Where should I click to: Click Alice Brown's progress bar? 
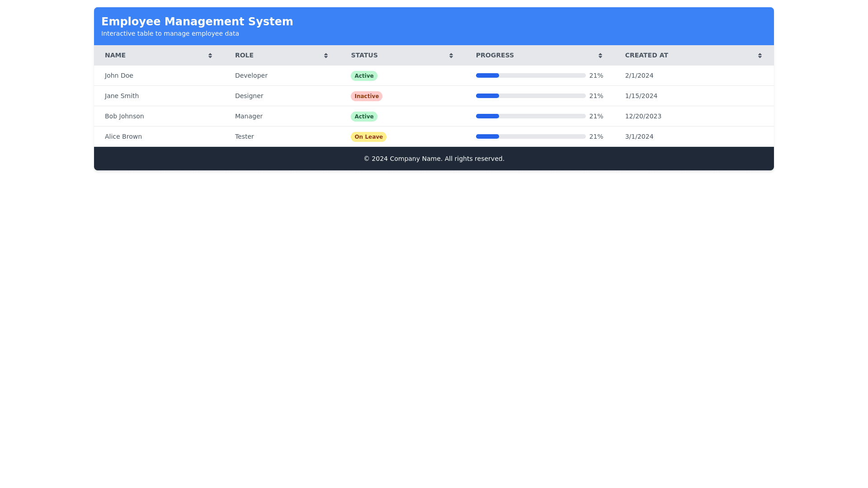point(531,136)
